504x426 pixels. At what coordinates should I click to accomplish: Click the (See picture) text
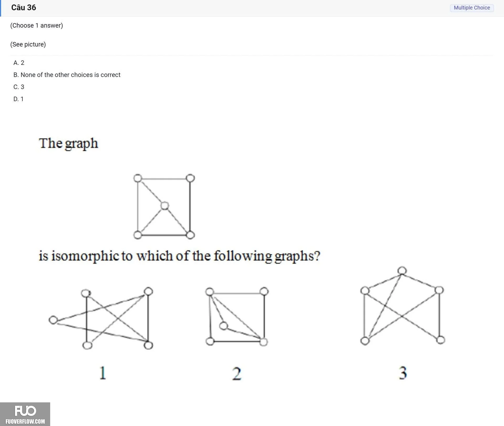(x=28, y=44)
